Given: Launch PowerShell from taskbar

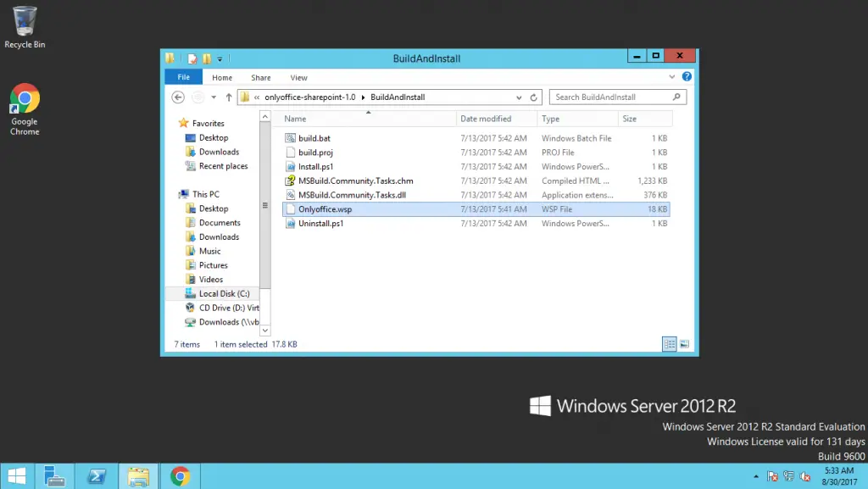Looking at the screenshot, I should 97,476.
